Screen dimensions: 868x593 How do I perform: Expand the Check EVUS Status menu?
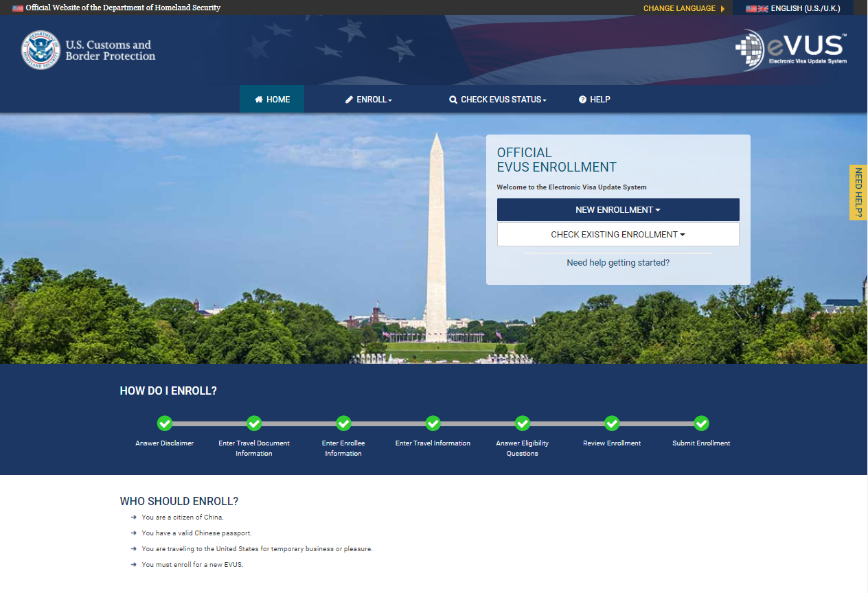[x=498, y=100]
